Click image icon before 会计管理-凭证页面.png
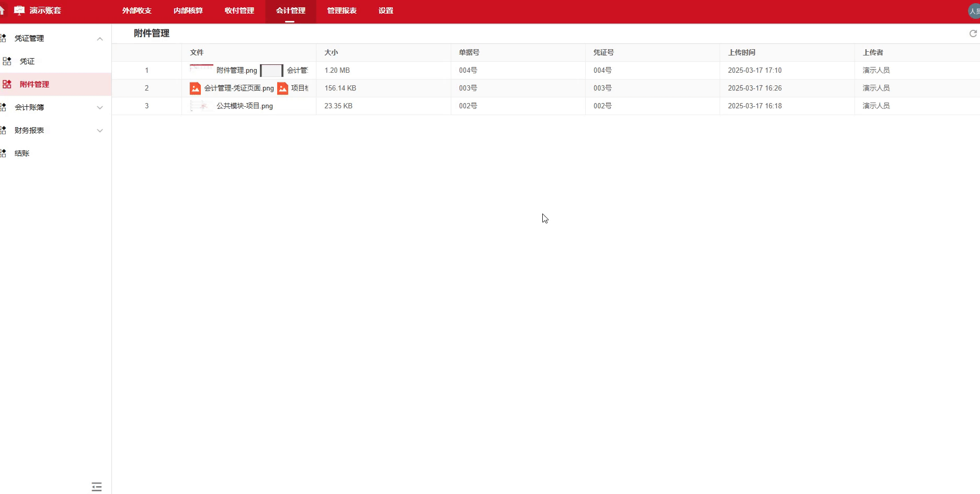 (195, 88)
